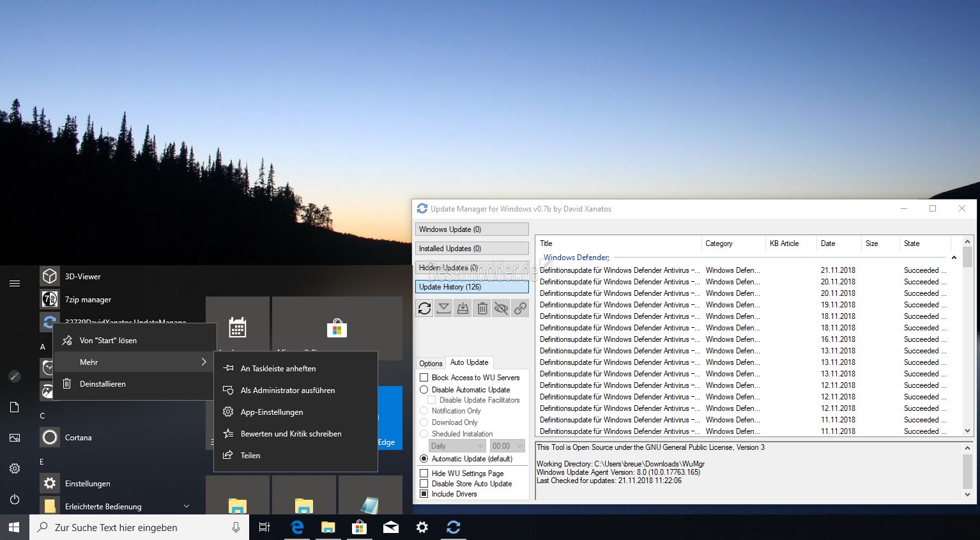Open Mail from the taskbar
The height and width of the screenshot is (540, 980).
coord(391,527)
